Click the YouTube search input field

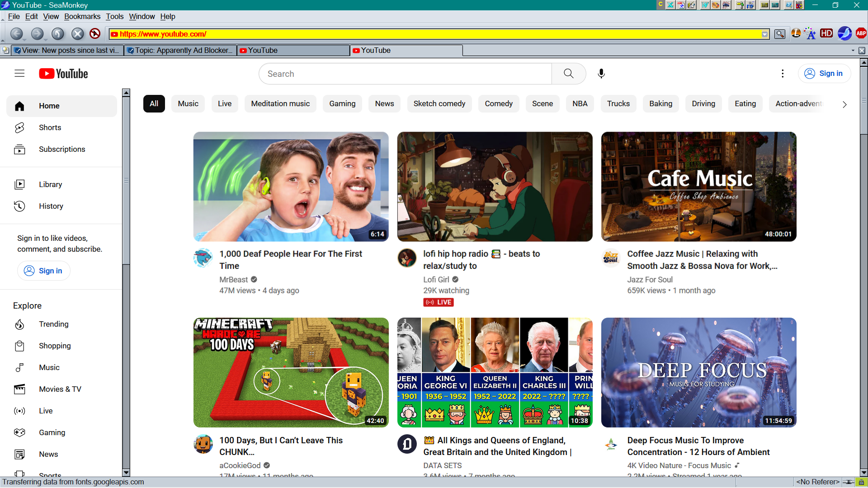(406, 74)
